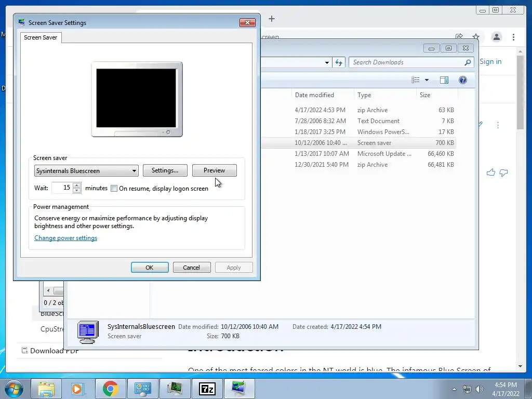Open Explorer help icon
The width and height of the screenshot is (532, 399).
pos(463,79)
